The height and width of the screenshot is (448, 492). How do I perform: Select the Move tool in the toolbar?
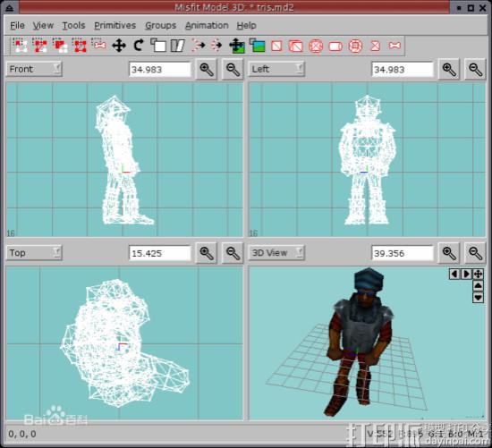tap(119, 46)
